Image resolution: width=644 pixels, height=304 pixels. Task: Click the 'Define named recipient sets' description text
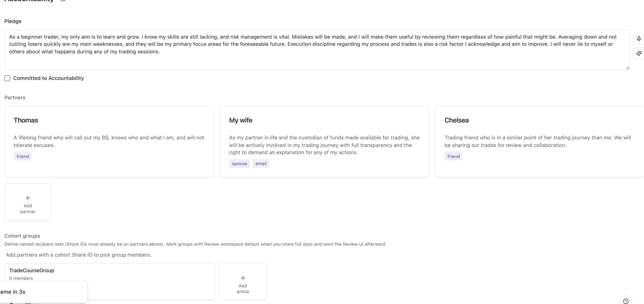coord(195,244)
